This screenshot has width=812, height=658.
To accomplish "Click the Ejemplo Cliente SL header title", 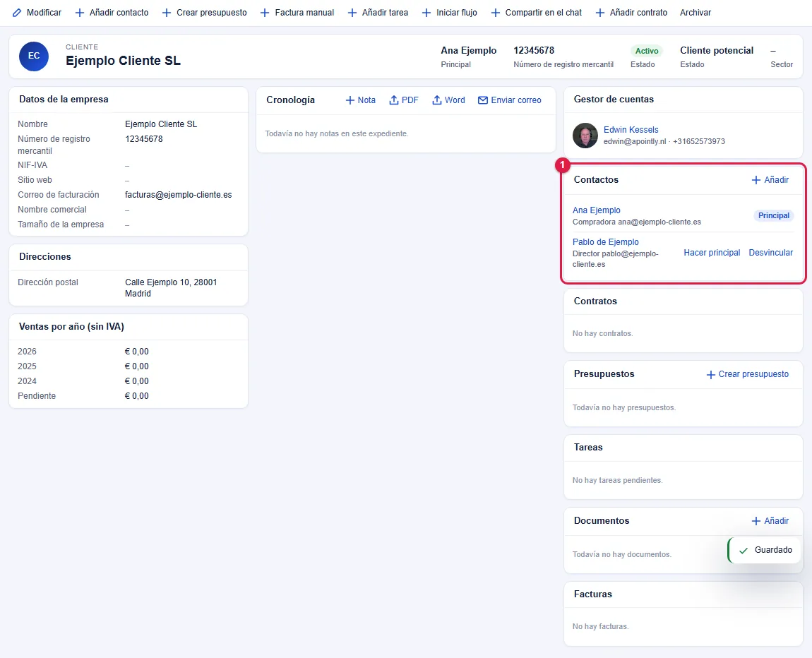I will click(124, 61).
